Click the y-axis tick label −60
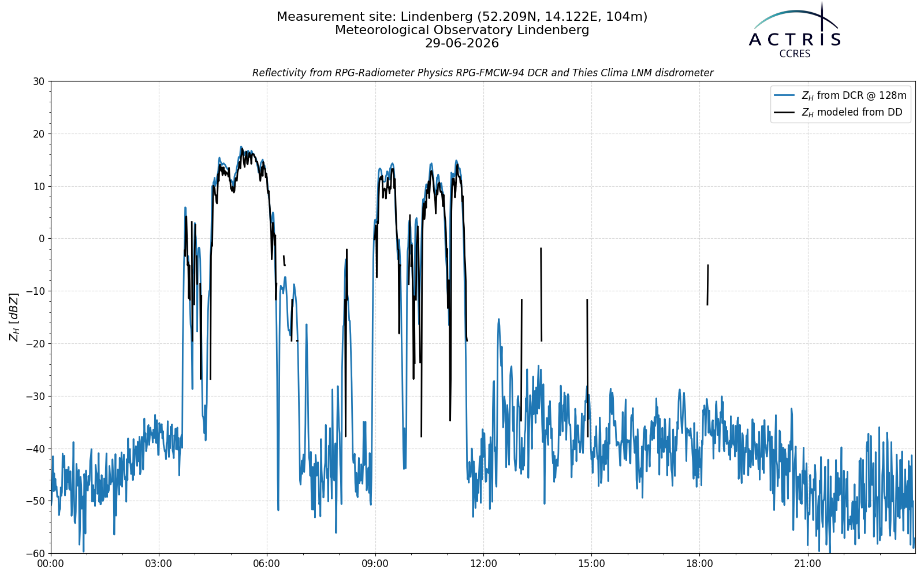Viewport: 924px width, 578px height. point(34,554)
